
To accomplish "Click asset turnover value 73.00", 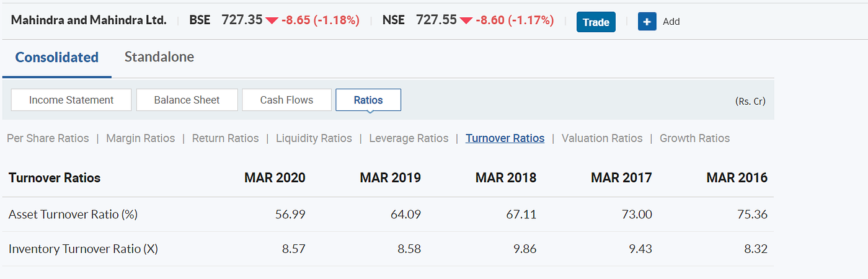I will click(x=637, y=215).
